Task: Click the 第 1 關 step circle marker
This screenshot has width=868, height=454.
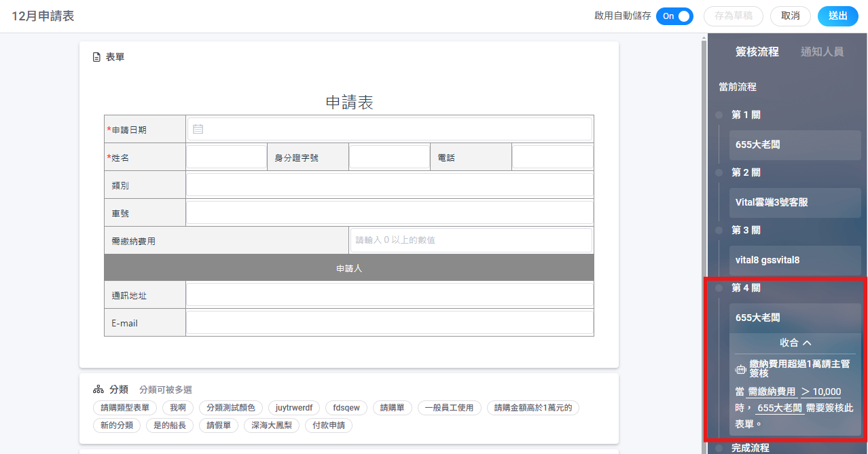Action: coord(719,115)
